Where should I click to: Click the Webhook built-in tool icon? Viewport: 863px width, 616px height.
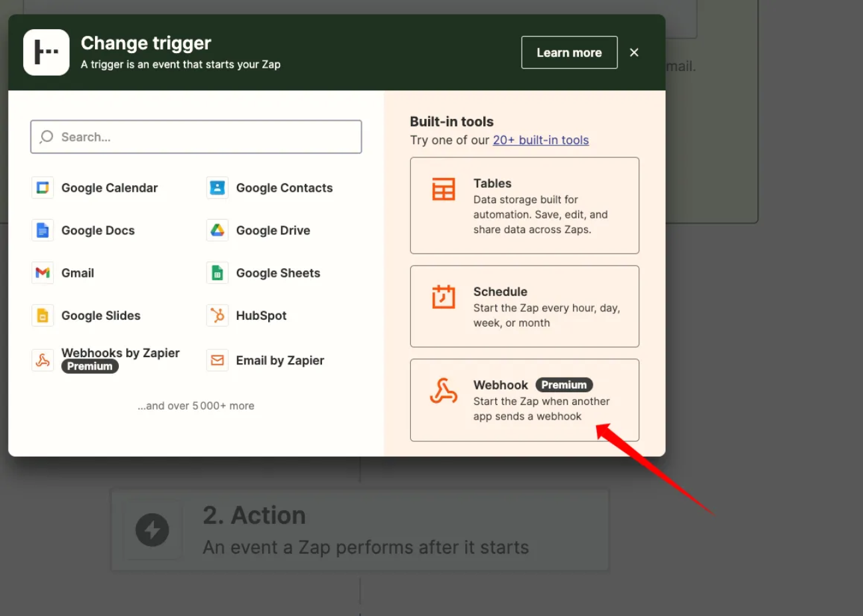click(443, 391)
